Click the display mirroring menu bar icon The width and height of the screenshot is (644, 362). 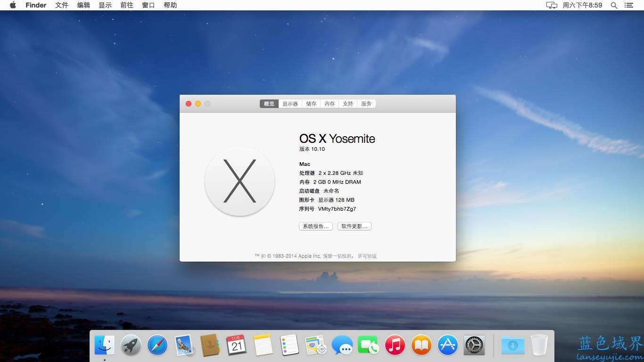coord(552,5)
